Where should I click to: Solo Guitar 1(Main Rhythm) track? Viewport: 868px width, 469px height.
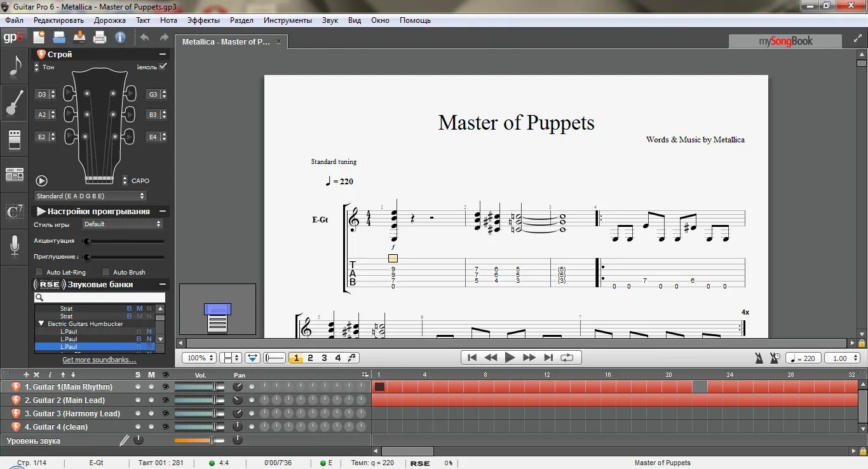(138, 386)
